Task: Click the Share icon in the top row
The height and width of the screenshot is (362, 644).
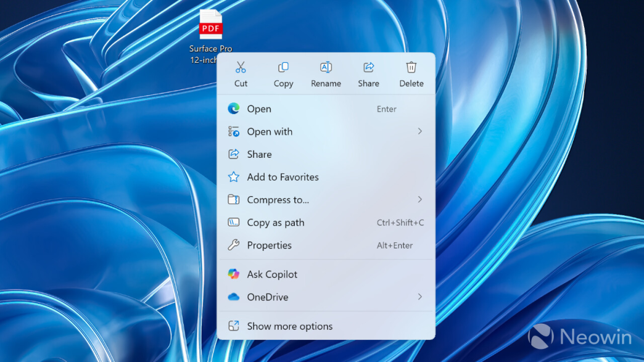Action: (368, 67)
